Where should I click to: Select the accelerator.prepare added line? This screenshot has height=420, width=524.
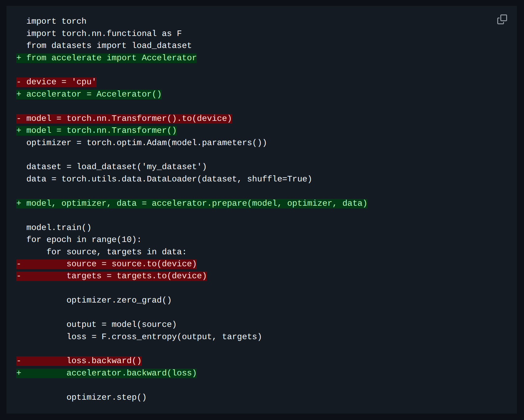(x=192, y=203)
